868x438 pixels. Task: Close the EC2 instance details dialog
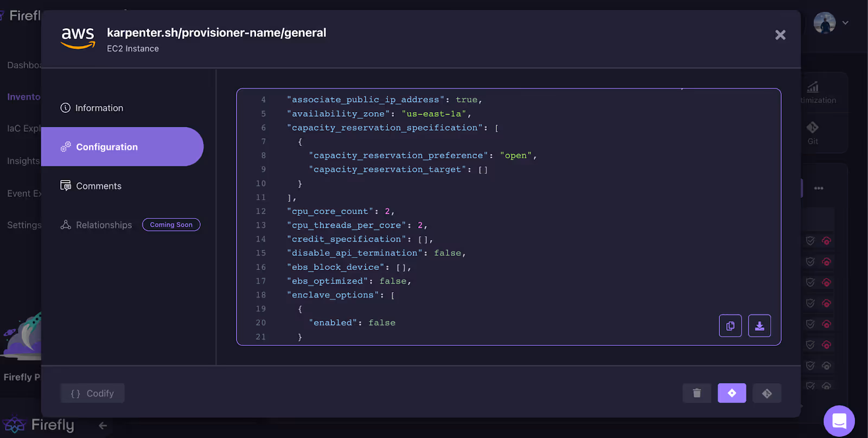click(780, 35)
